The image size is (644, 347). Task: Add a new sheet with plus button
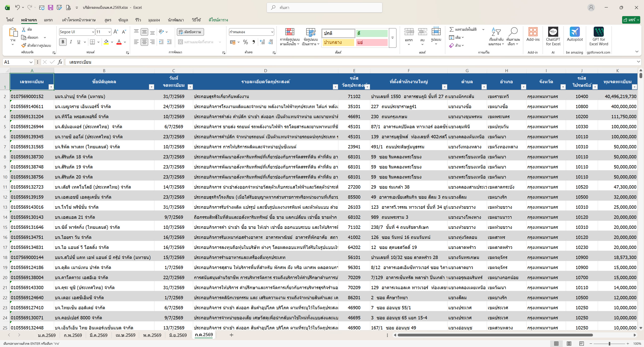pos(231,335)
